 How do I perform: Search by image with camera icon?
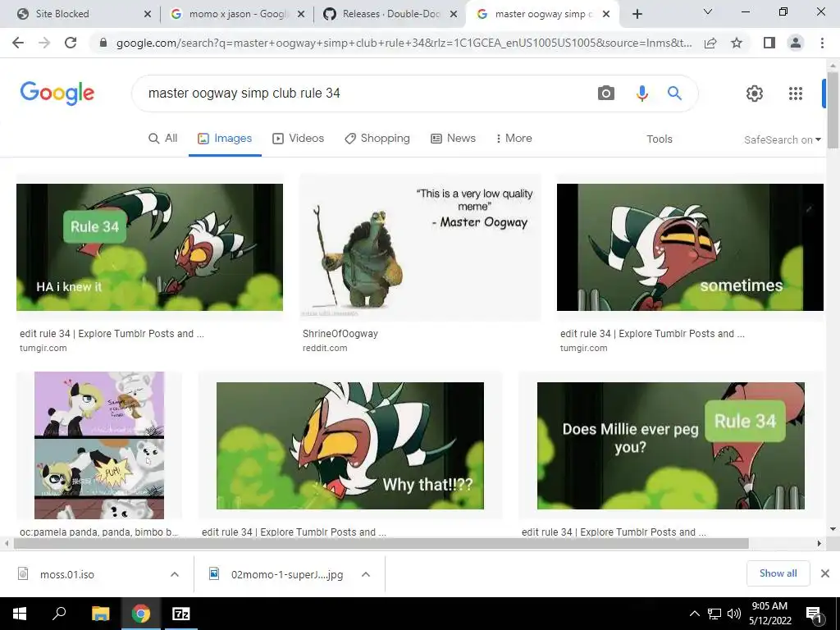click(606, 94)
